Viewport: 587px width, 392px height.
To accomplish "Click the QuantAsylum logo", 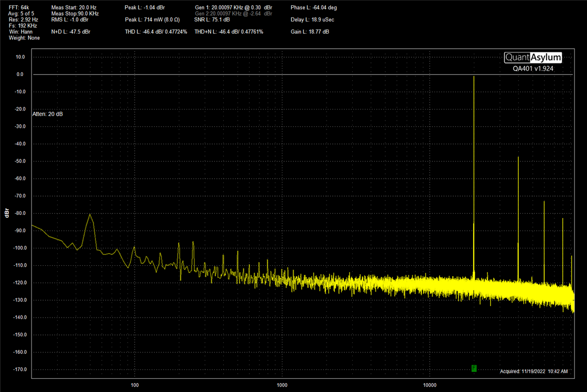I will click(x=533, y=57).
